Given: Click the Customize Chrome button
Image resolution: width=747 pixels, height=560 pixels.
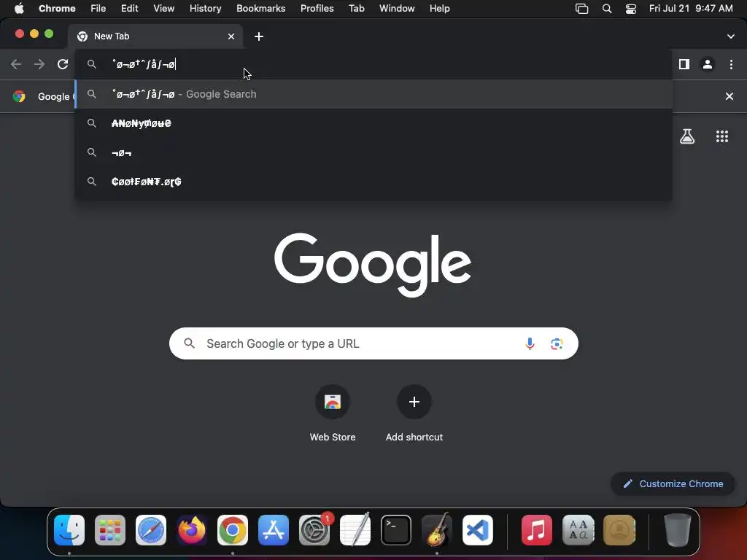Looking at the screenshot, I should coord(673,484).
